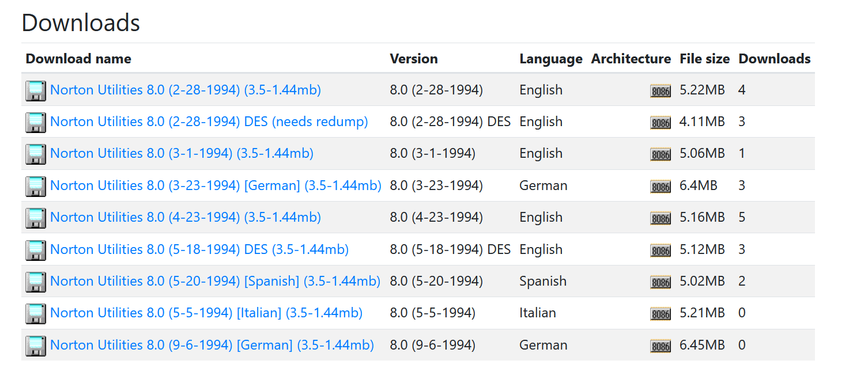Click the 5.22MB file size cell
Viewport: 868px width, 368px height.
tap(702, 90)
